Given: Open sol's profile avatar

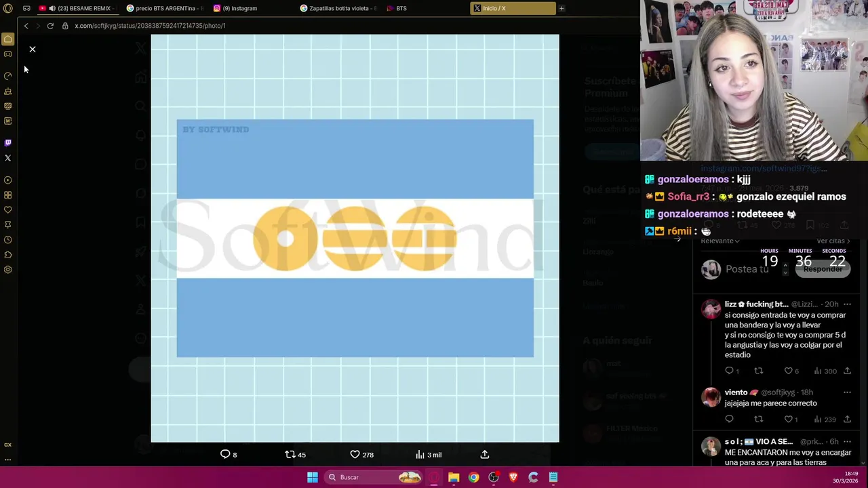Looking at the screenshot, I should (x=711, y=447).
